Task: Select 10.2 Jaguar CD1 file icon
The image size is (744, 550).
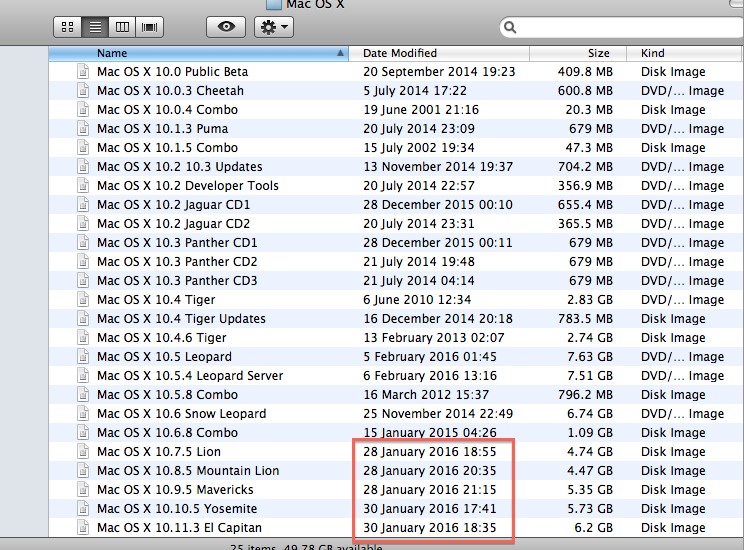Action: point(83,204)
